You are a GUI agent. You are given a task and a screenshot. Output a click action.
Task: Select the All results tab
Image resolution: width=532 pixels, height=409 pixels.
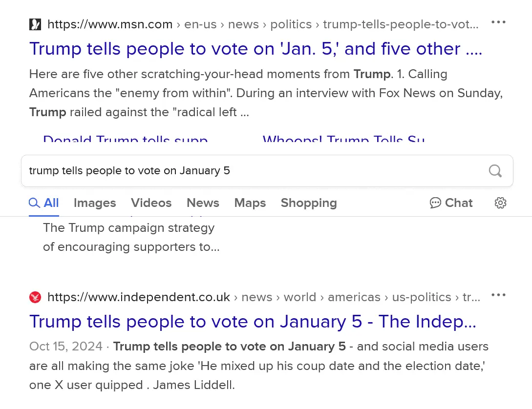click(x=44, y=203)
